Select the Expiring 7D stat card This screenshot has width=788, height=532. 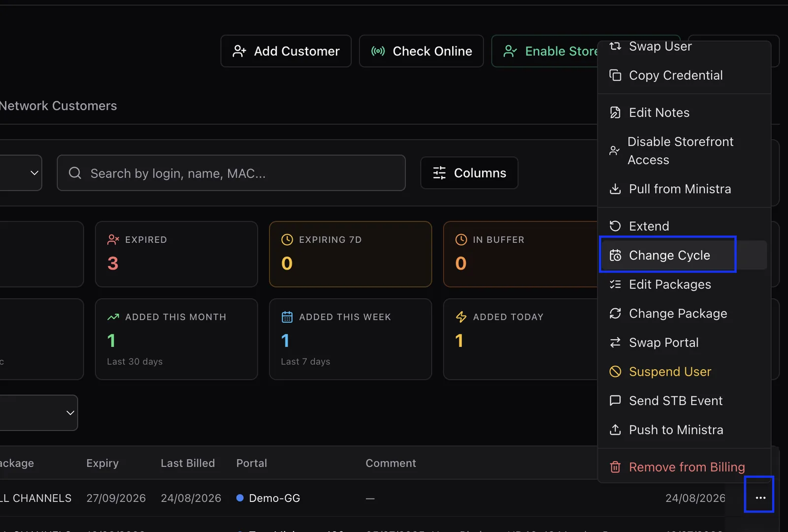click(351, 254)
